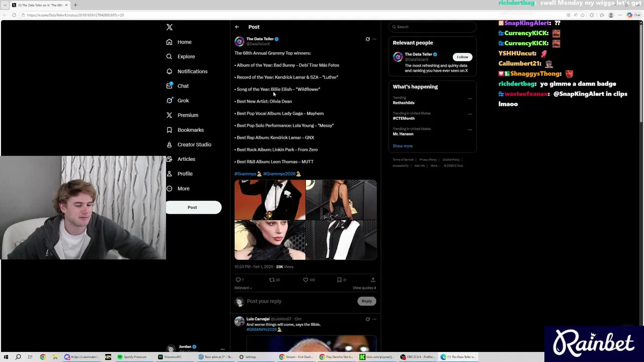Open Privacy Policy footer link
The image size is (644, 362).
tap(428, 160)
